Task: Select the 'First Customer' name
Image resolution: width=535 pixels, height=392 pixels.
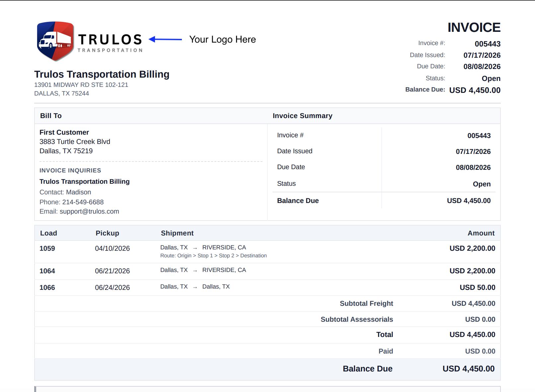Action: point(64,132)
